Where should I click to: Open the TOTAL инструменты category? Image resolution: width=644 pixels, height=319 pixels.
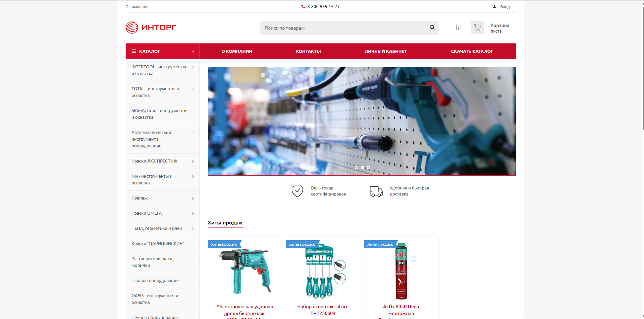tap(155, 92)
